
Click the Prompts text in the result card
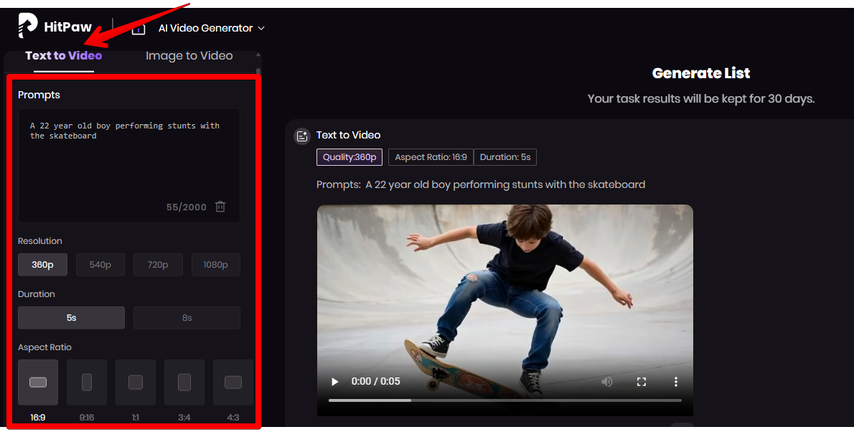pyautogui.click(x=480, y=185)
